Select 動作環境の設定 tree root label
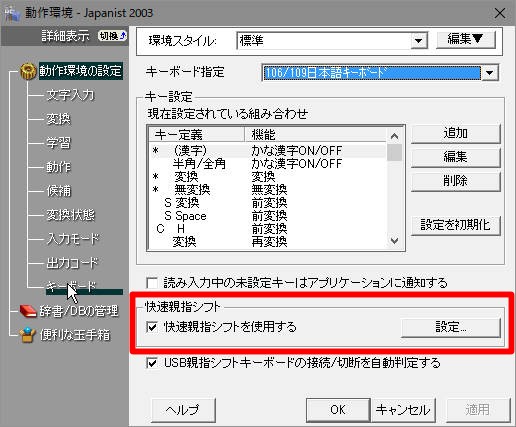The width and height of the screenshot is (516, 427). coord(80,71)
